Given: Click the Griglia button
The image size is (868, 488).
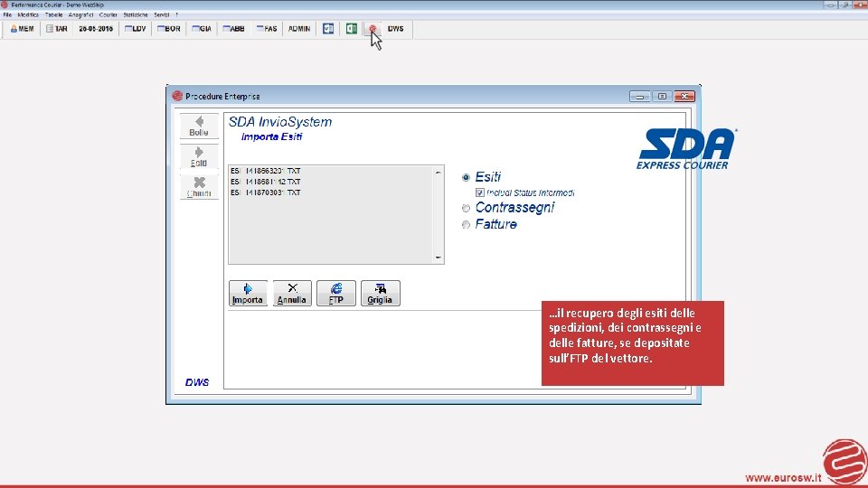Looking at the screenshot, I should click(380, 293).
